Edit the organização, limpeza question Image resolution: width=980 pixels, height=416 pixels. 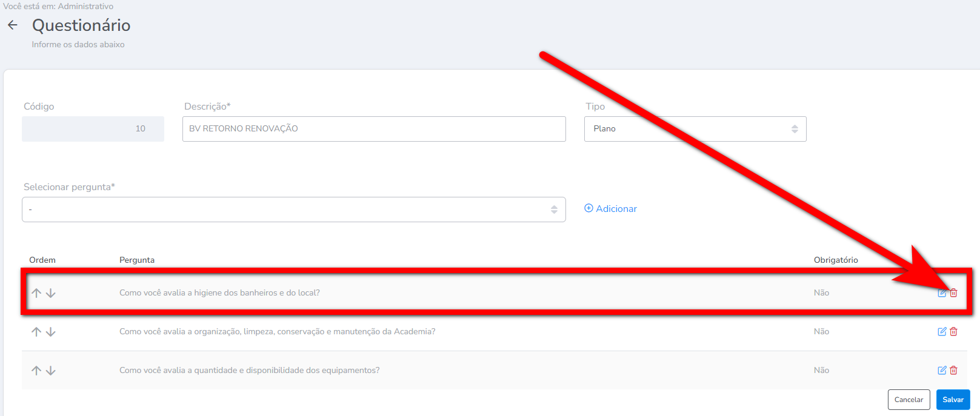point(942,332)
